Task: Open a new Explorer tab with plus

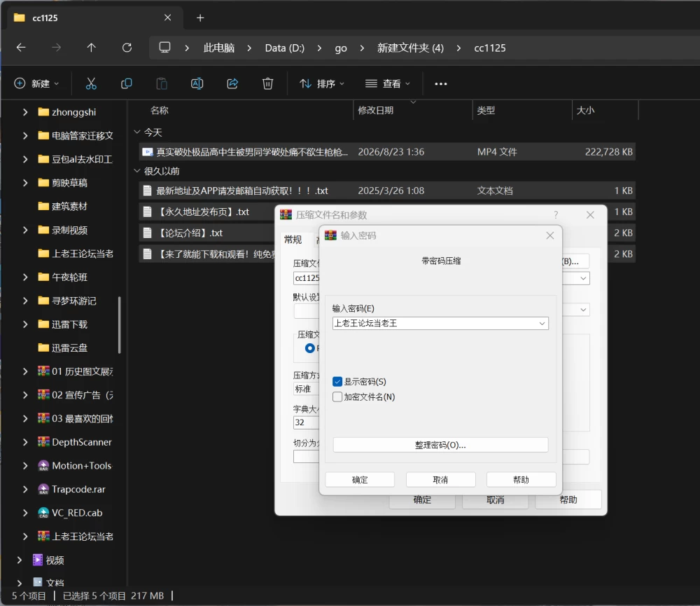Action: click(x=200, y=18)
